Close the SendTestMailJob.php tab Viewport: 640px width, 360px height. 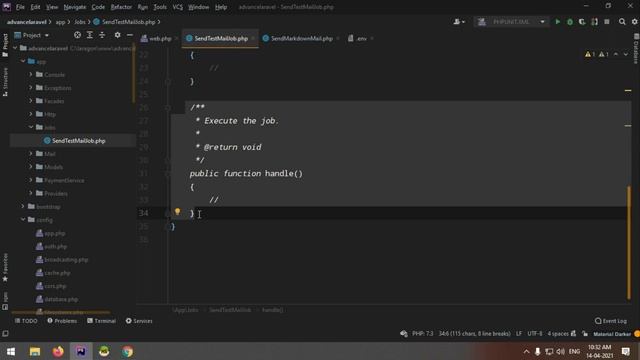[x=253, y=38]
